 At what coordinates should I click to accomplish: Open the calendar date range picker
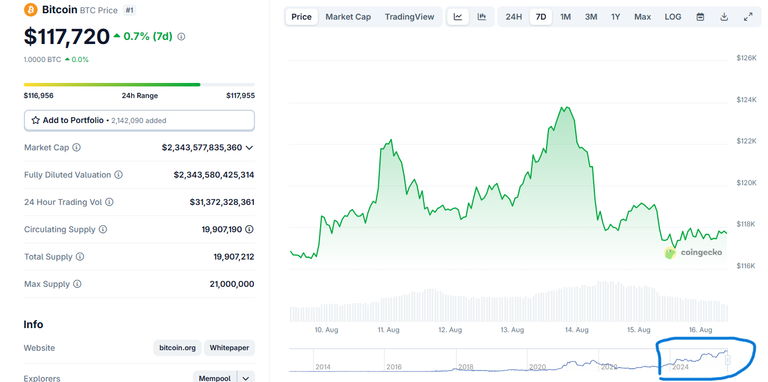pyautogui.click(x=700, y=17)
